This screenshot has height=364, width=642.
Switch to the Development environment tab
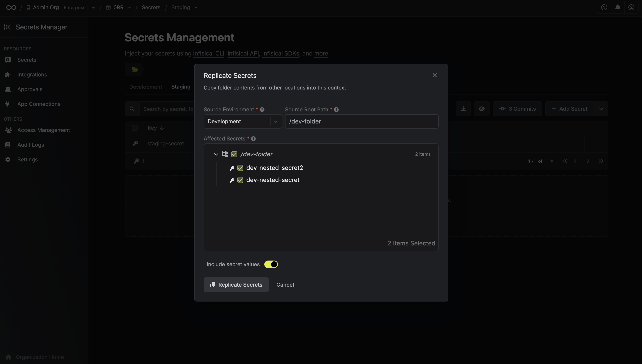click(145, 87)
